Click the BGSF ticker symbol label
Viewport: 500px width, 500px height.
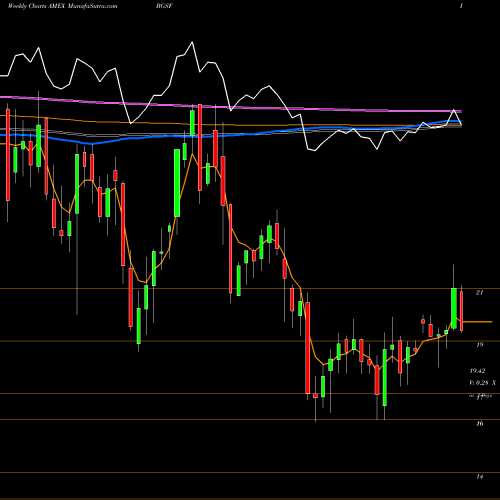coord(164,6)
